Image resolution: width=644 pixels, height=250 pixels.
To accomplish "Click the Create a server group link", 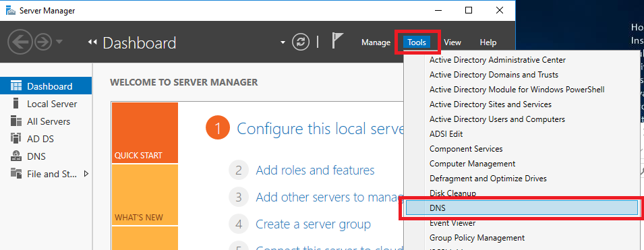I will pyautogui.click(x=313, y=224).
